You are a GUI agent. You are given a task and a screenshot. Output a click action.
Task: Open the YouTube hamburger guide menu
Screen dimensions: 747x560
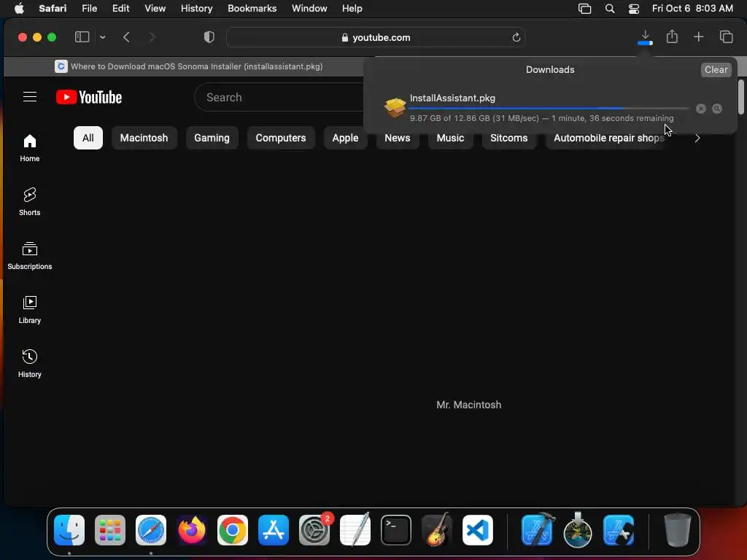tap(30, 97)
